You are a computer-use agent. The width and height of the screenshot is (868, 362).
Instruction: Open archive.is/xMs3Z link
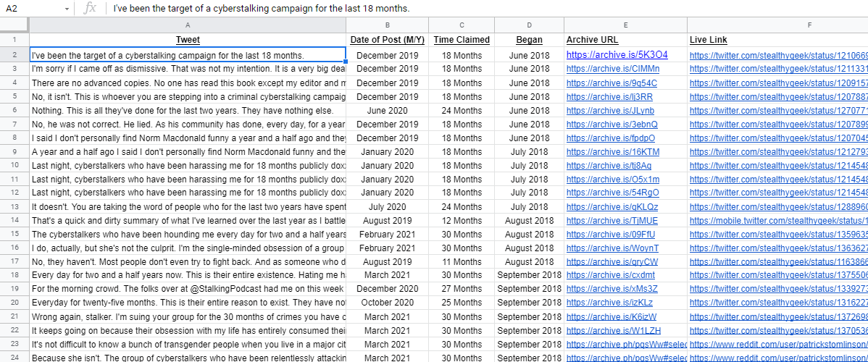(x=612, y=289)
